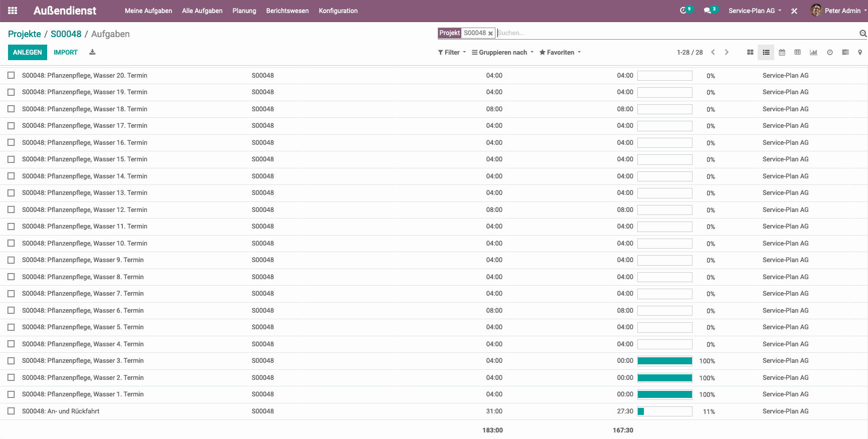This screenshot has width=868, height=439.
Task: Click 27:30 remaining hours value
Action: click(625, 411)
